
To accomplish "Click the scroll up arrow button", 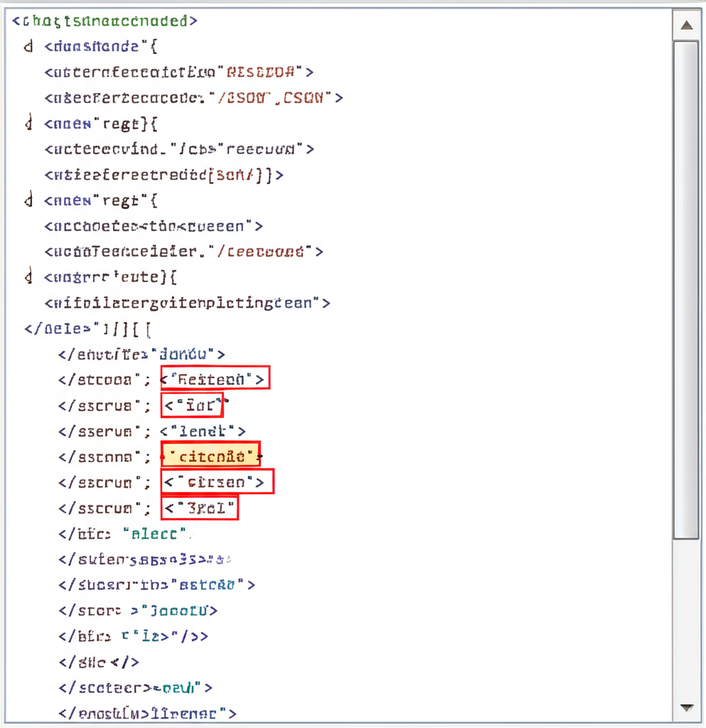I will [x=686, y=26].
